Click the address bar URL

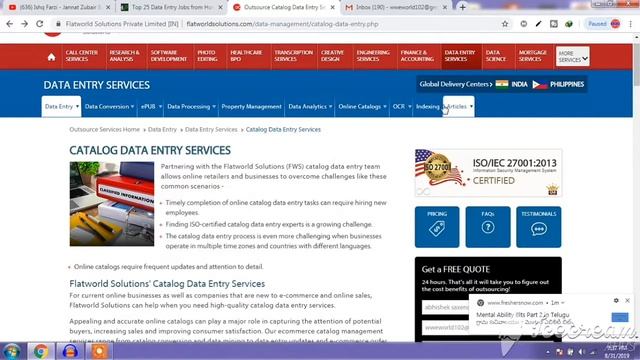[282, 24]
